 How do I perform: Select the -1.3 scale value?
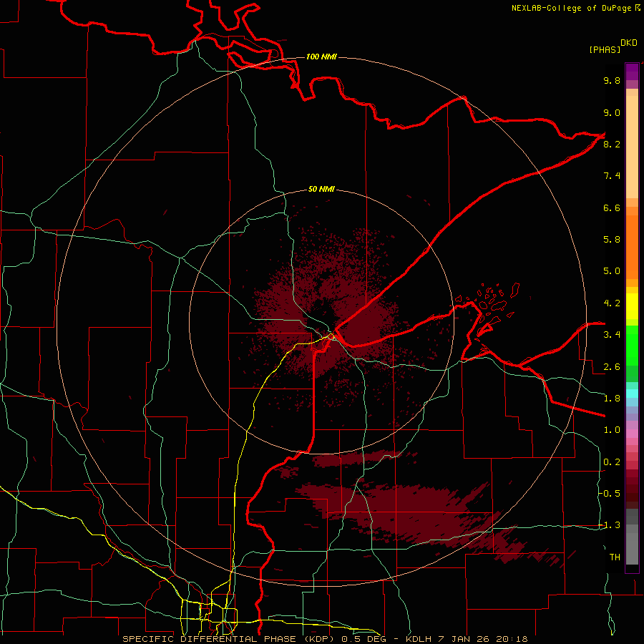pos(610,525)
